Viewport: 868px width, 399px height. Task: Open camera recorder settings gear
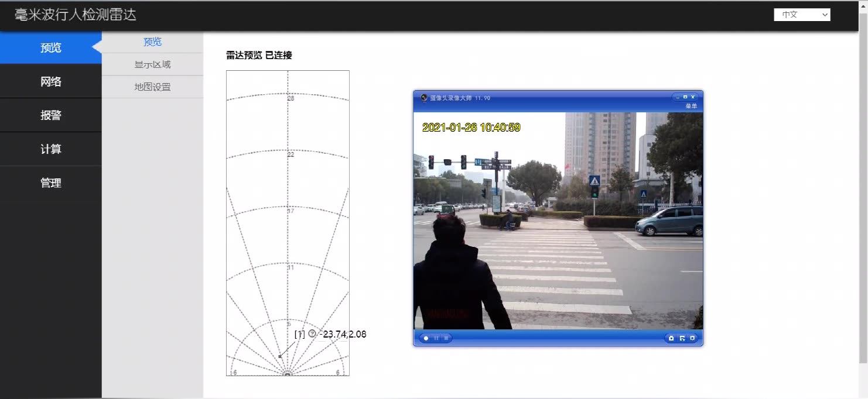[692, 338]
